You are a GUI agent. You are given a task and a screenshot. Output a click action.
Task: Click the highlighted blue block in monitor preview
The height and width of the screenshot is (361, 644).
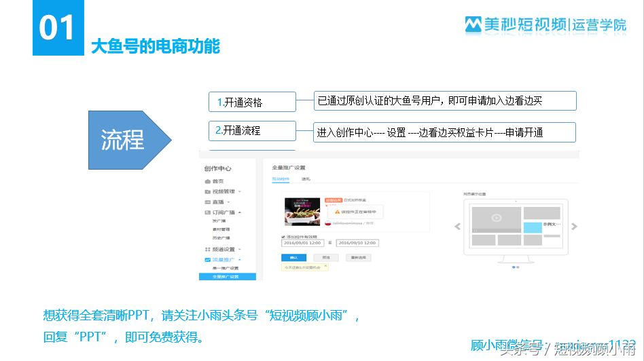[x=533, y=227]
